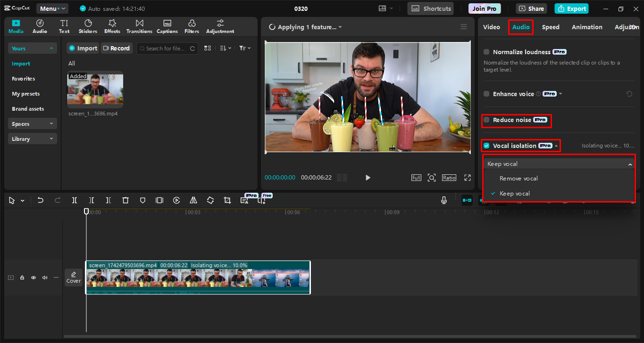
Task: Open the Transitions panel
Action: pyautogui.click(x=139, y=26)
